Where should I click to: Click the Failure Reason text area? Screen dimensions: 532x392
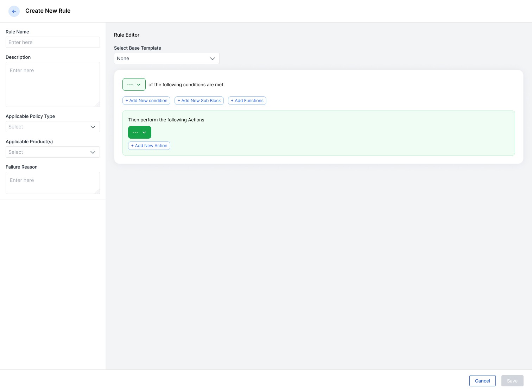coord(53,183)
